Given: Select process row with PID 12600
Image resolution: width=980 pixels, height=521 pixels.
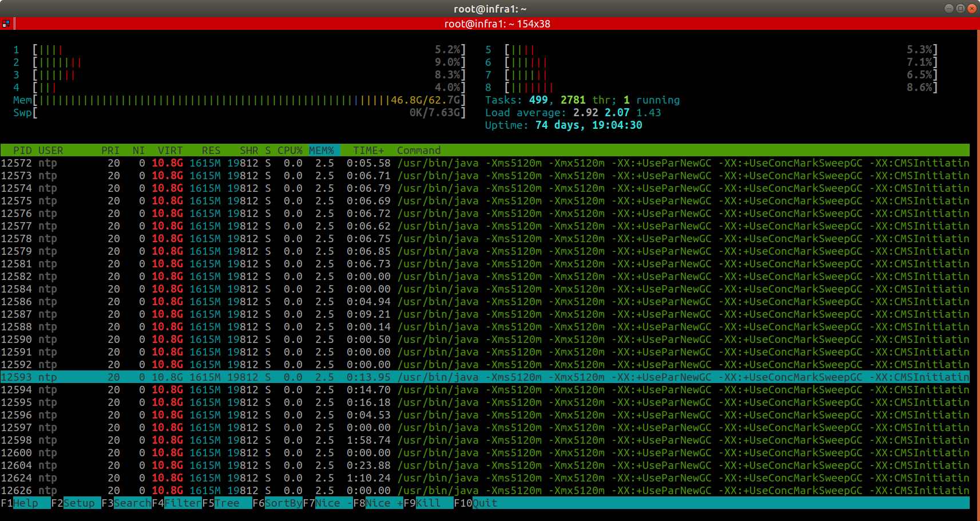Looking at the screenshot, I should pos(485,453).
